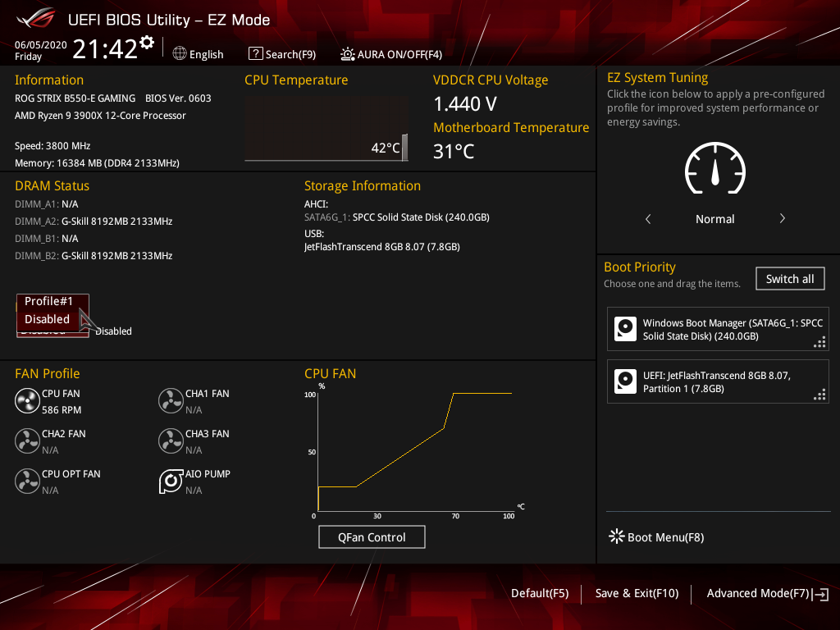Viewport: 840px width, 630px height.
Task: Click the UEFI JetFlashTranscend disk icon
Action: click(625, 381)
